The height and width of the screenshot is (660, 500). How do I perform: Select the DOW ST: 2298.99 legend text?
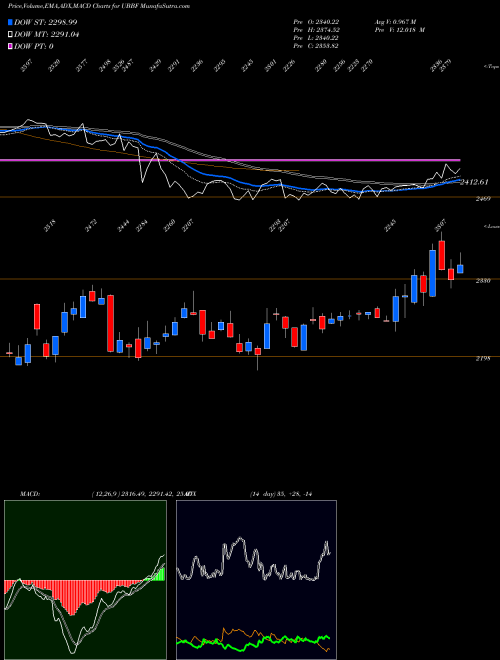click(45, 22)
